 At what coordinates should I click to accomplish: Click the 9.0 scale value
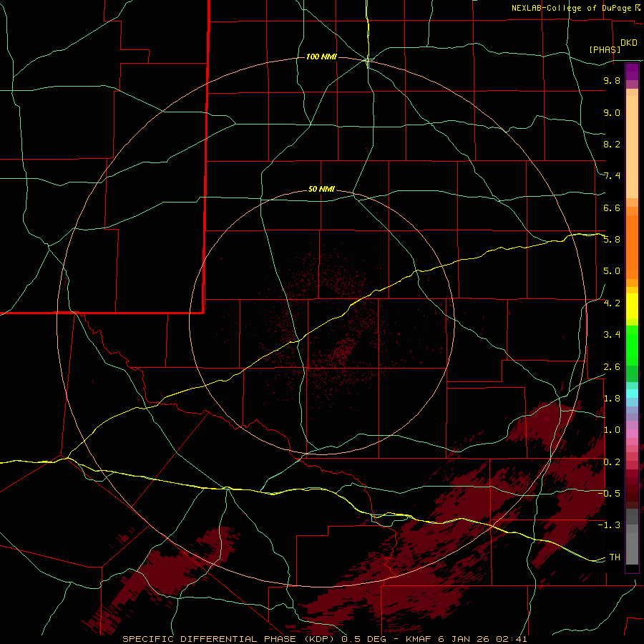[x=612, y=112]
